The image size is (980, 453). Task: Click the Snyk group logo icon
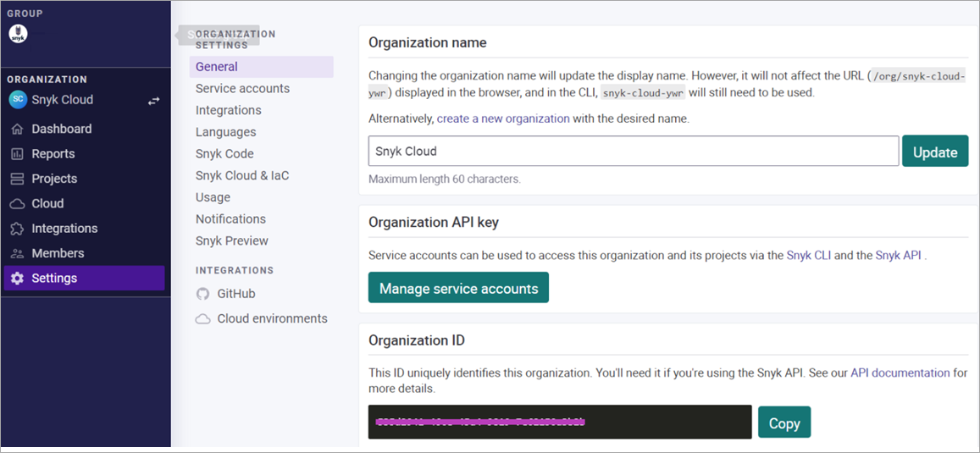[x=18, y=34]
